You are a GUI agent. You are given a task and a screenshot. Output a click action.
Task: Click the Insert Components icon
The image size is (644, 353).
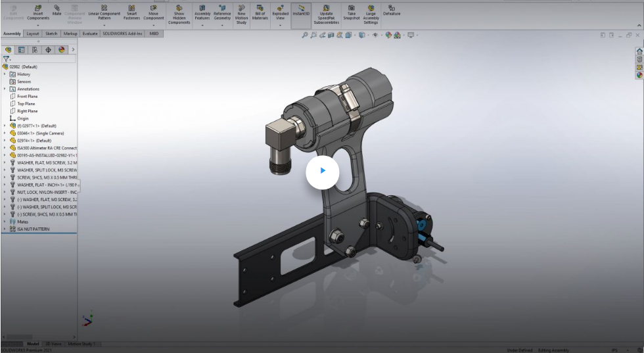(x=38, y=8)
